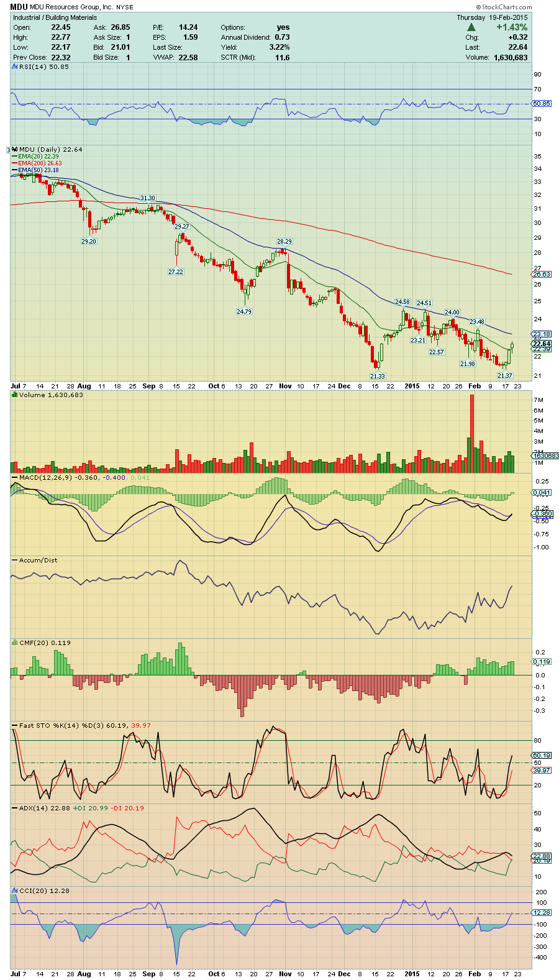The image size is (559, 980).
Task: Click the Fast STO 60.19 axis tag
Action: 542,756
